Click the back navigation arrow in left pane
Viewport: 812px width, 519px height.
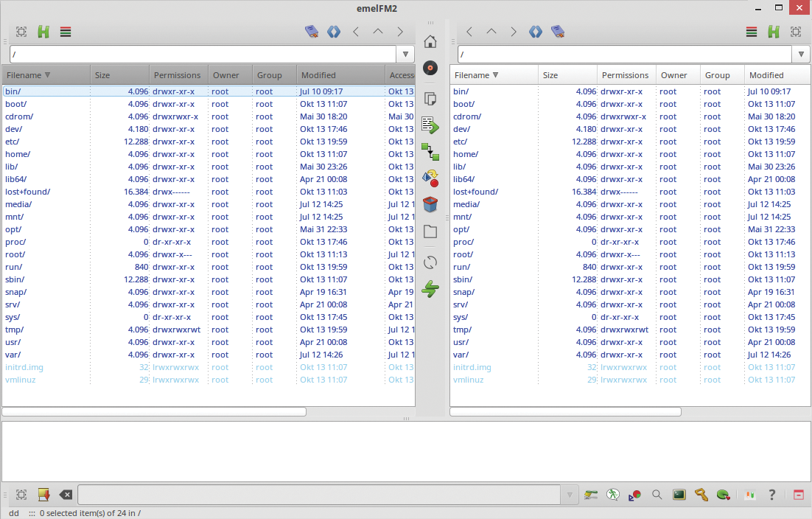pos(356,32)
